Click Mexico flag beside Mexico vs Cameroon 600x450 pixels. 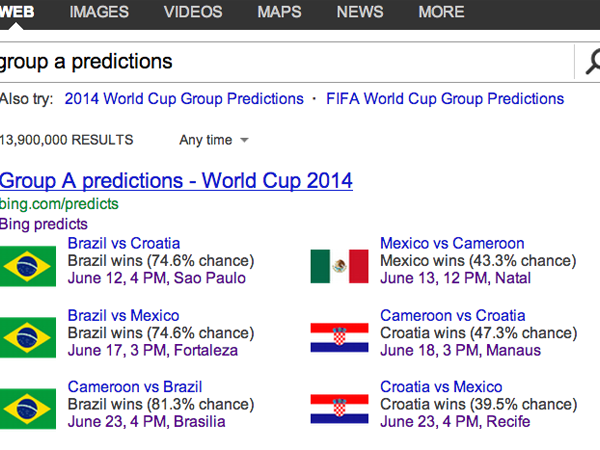(340, 265)
